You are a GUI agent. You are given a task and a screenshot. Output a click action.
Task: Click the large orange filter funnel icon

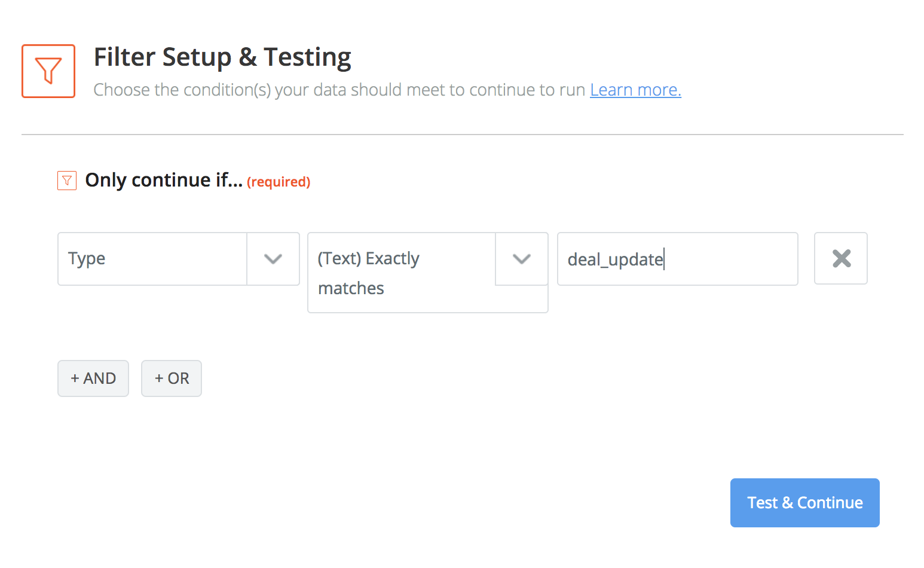pos(48,71)
